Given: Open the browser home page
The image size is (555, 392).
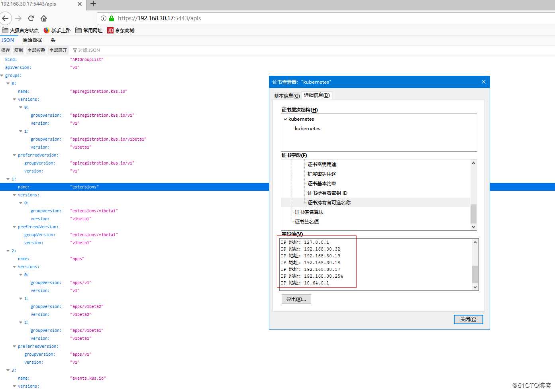Looking at the screenshot, I should coord(44,18).
